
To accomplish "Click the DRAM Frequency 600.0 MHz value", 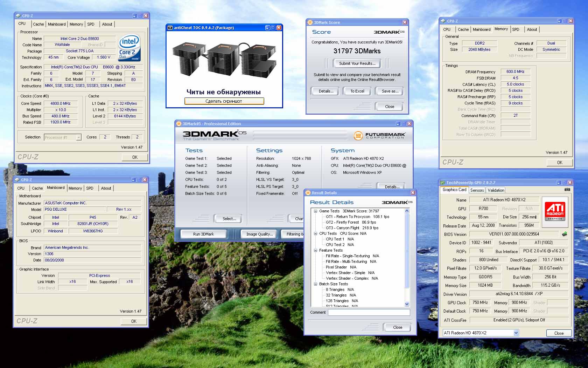I will coord(515,71).
